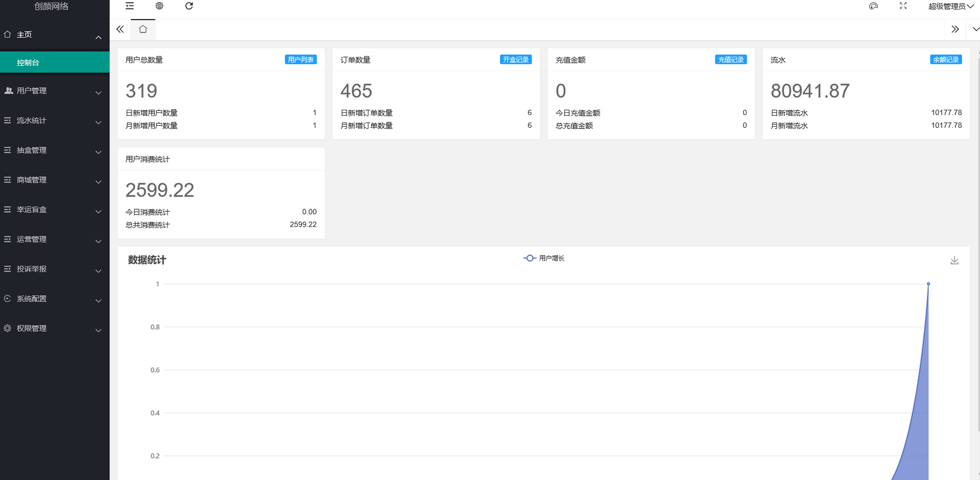Open the 充值记录 badge
Screen dimensions: 980x480
(730, 60)
